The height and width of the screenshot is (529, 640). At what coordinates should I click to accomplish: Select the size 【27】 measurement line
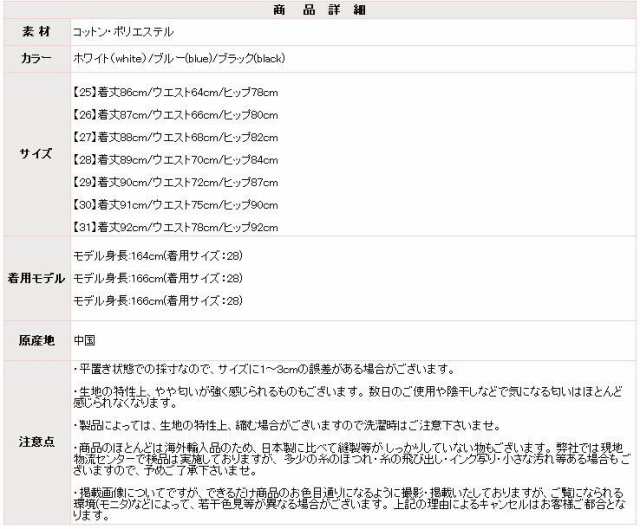coord(175,137)
